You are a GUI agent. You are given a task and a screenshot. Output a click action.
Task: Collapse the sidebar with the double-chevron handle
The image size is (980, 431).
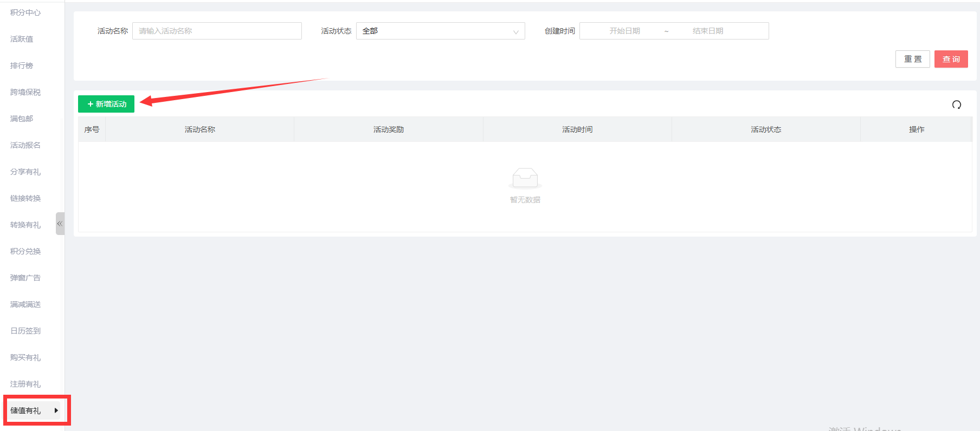click(x=60, y=224)
